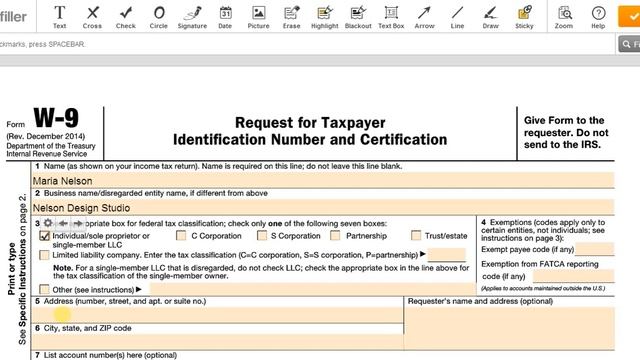
Task: Choose the Picture tool
Action: [x=258, y=17]
